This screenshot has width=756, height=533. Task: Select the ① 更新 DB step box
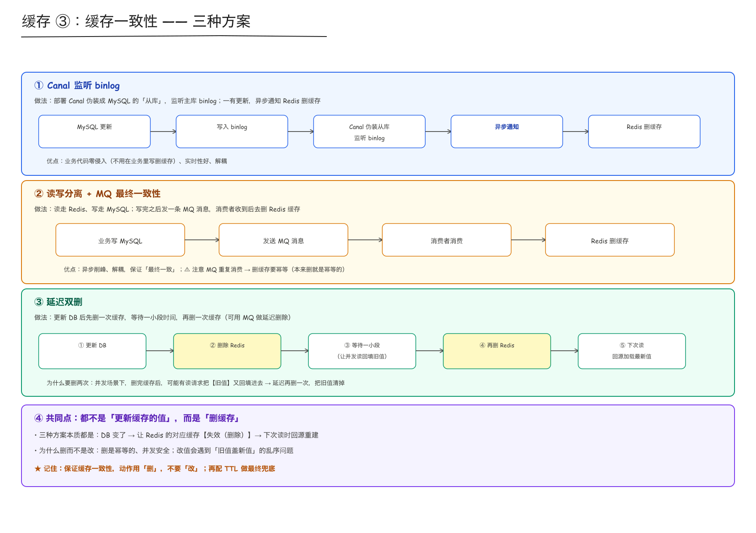click(x=92, y=351)
